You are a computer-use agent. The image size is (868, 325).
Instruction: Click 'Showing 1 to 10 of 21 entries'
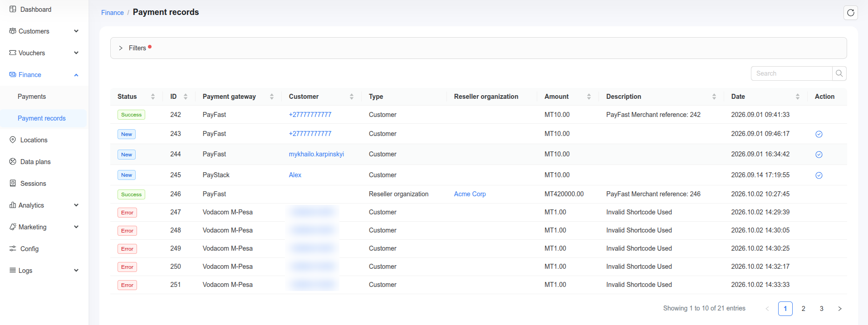pos(704,308)
